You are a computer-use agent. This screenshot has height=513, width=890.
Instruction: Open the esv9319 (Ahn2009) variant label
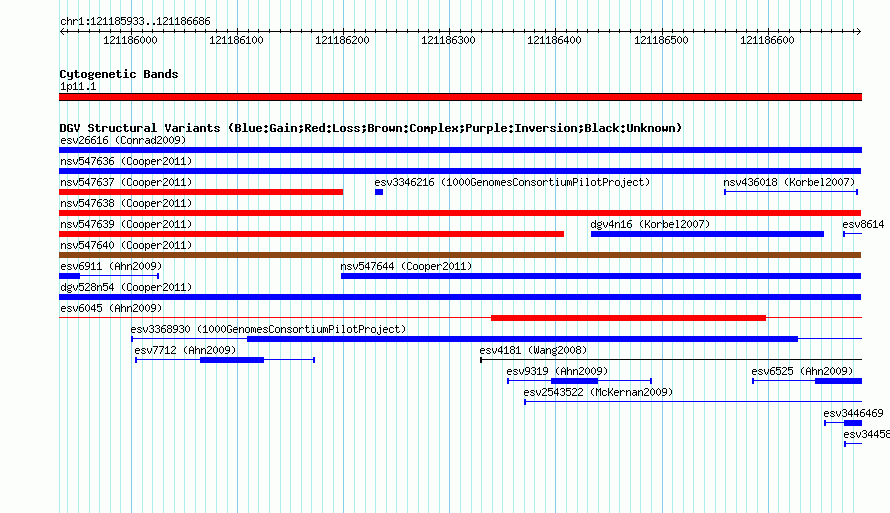[x=557, y=371]
